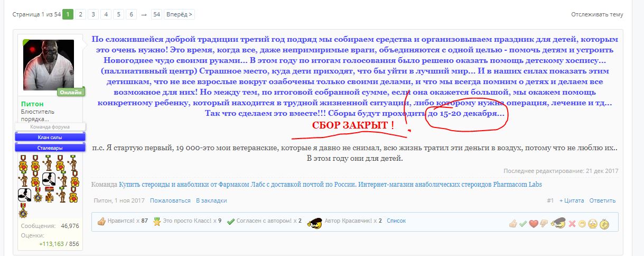Screen dimensions: 644x256
Task: Click the red СБОР ЗАКРЫТ ! text
Action: (x=353, y=126)
